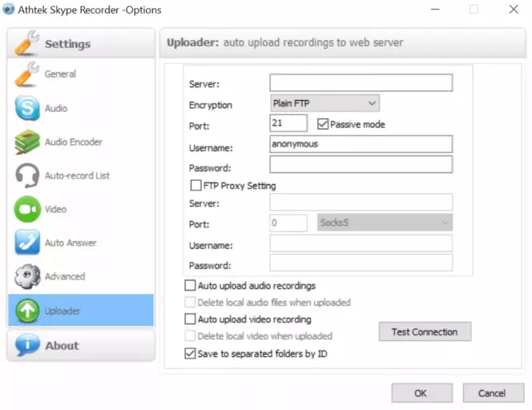Viewport: 532px width, 410px height.
Task: Click the FTP Password input field
Action: (361, 164)
